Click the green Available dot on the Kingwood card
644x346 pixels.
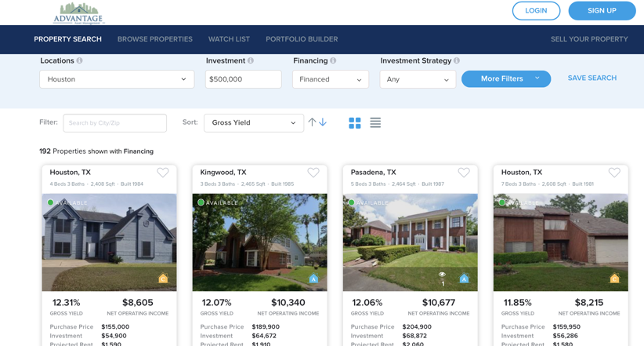click(201, 202)
